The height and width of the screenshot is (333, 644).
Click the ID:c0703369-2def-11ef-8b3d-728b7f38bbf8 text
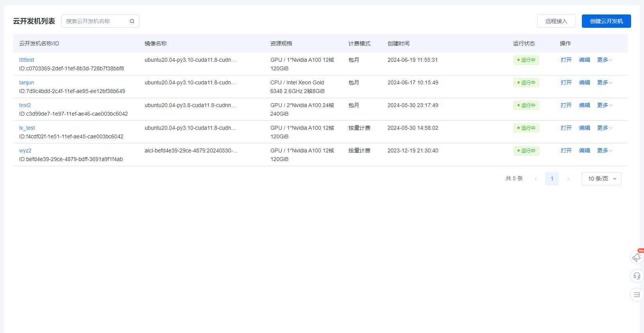tap(72, 68)
